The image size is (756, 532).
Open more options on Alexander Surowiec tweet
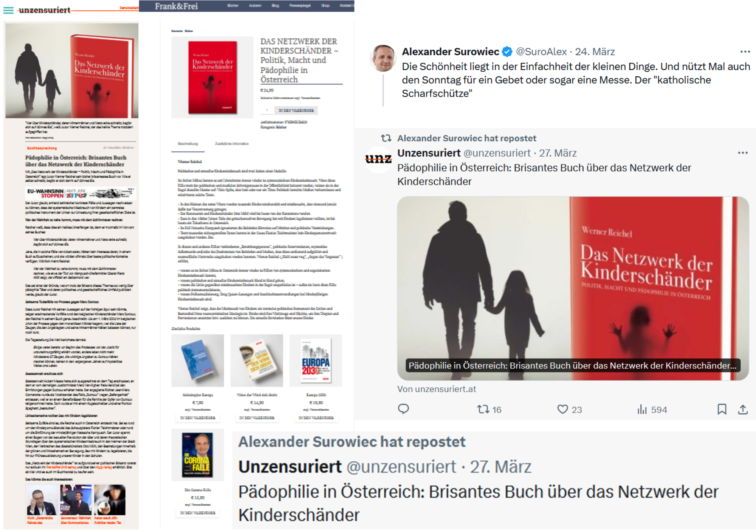click(x=745, y=51)
